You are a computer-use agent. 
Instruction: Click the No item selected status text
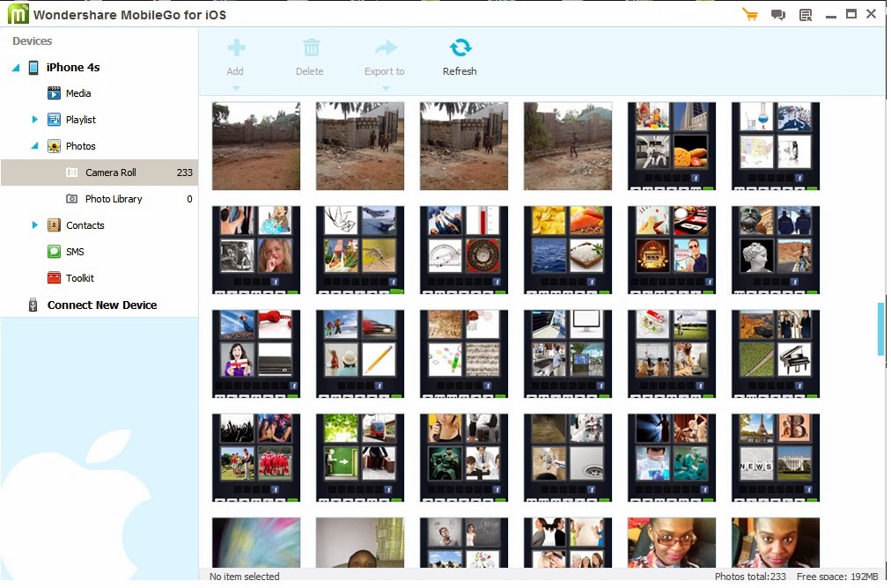coord(245,577)
